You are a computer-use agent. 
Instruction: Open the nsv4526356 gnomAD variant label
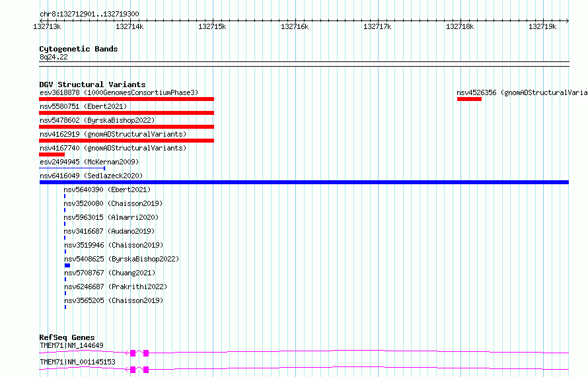[x=522, y=92]
